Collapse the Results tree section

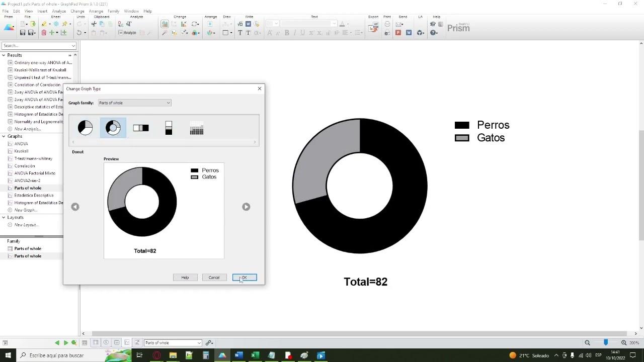(4, 55)
